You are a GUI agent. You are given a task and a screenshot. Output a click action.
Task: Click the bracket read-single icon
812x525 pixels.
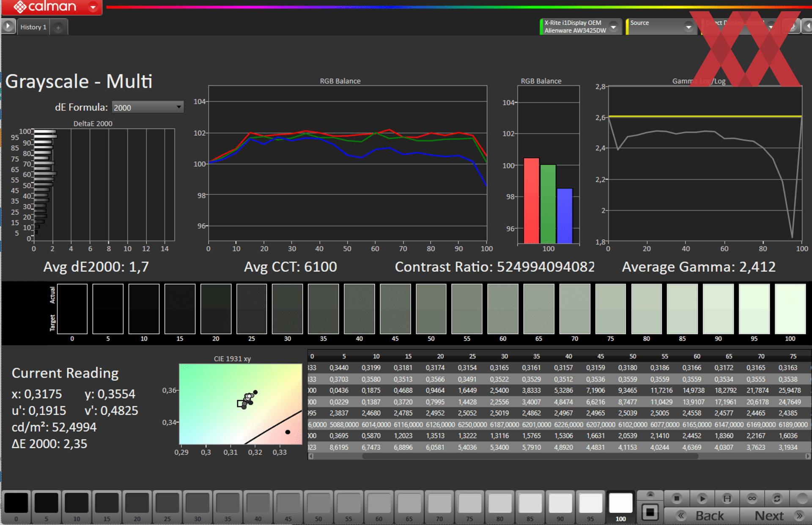click(727, 499)
